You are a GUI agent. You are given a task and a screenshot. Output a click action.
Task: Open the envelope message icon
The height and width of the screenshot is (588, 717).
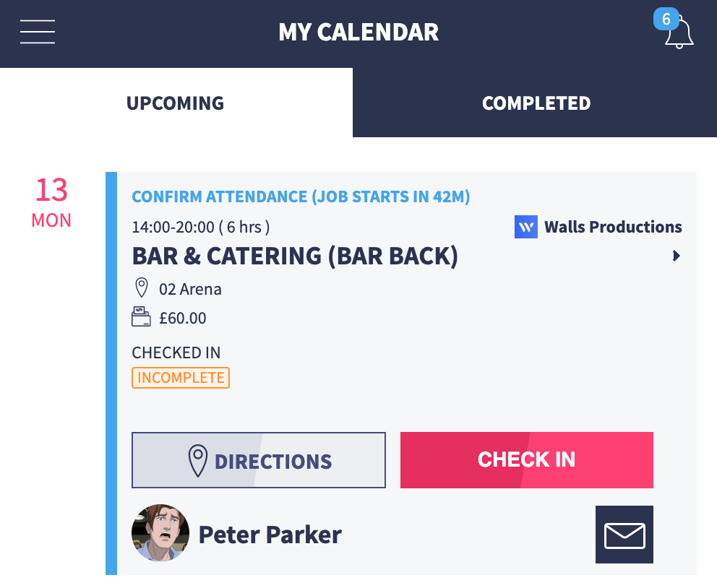624,535
